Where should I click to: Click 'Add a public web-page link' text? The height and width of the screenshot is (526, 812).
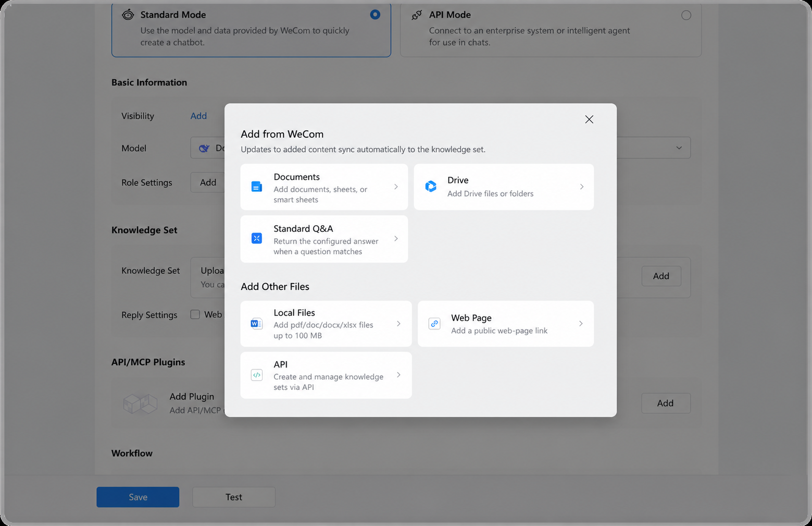(499, 331)
